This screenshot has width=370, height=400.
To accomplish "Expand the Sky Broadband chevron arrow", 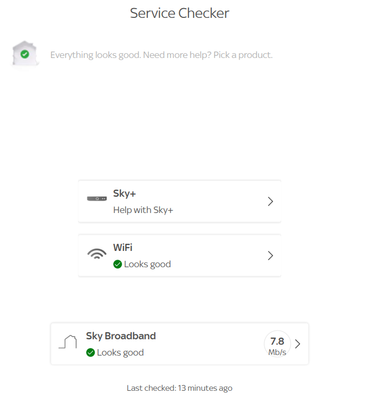I will [298, 344].
